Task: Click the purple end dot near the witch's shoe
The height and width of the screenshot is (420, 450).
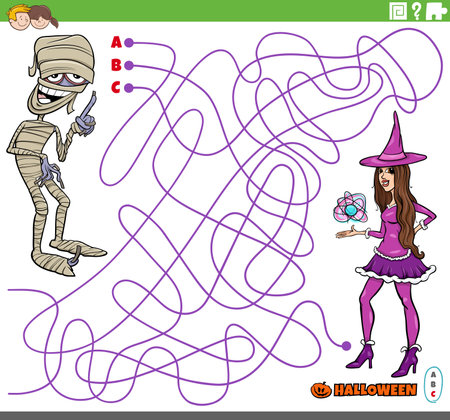Action: (346, 346)
